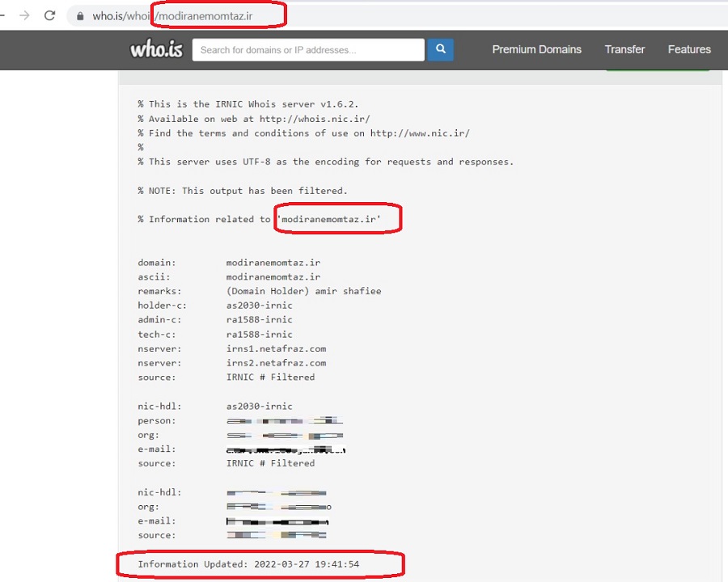
Task: Click the browser address bar URL
Action: [173, 16]
